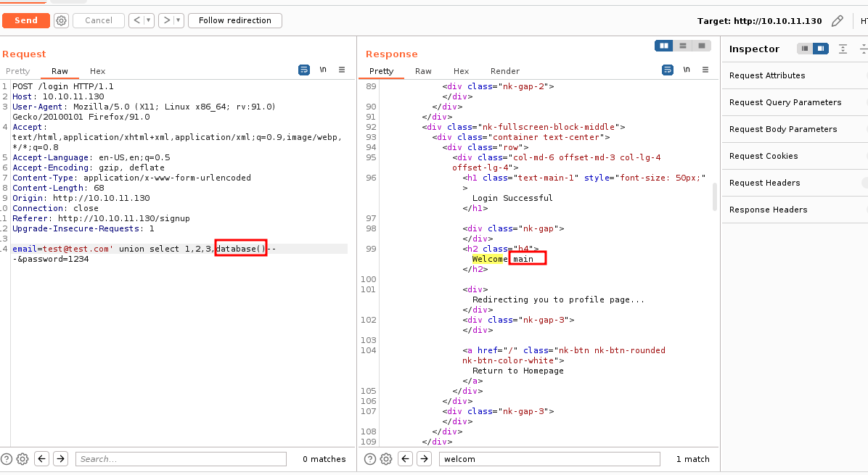Open Request search settings gear
Image resolution: width=868 pixels, height=475 pixels.
pos(22,459)
